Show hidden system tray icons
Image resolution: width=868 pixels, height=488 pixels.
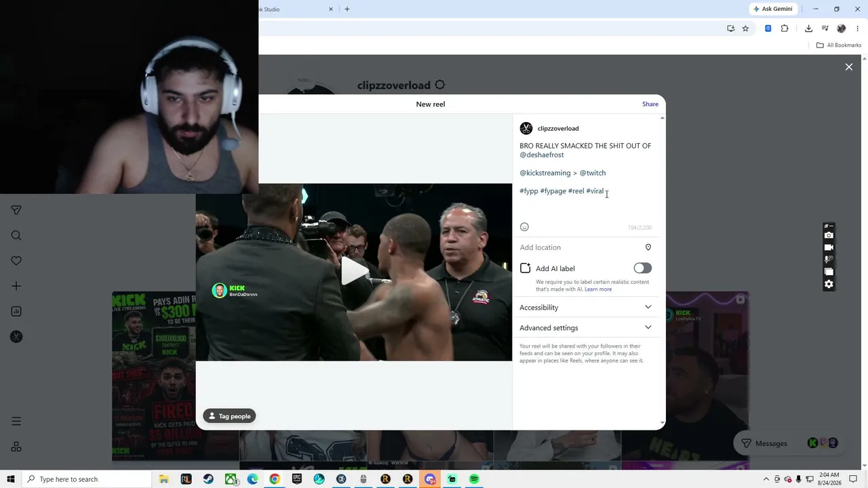pos(766,479)
